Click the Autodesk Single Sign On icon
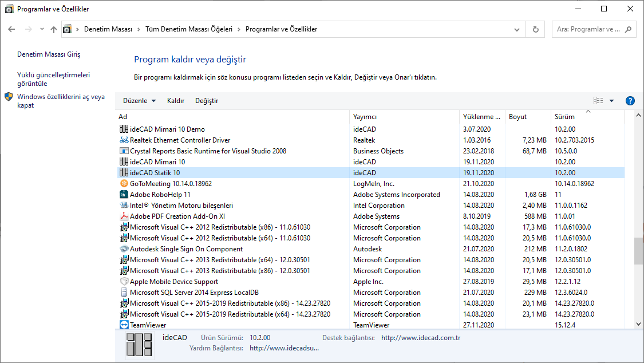Screen dimensions: 644x363 point(124,249)
